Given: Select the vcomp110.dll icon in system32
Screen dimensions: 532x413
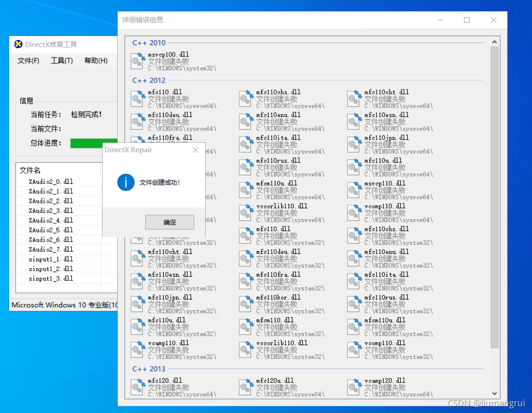Looking at the screenshot, I should 355,350.
